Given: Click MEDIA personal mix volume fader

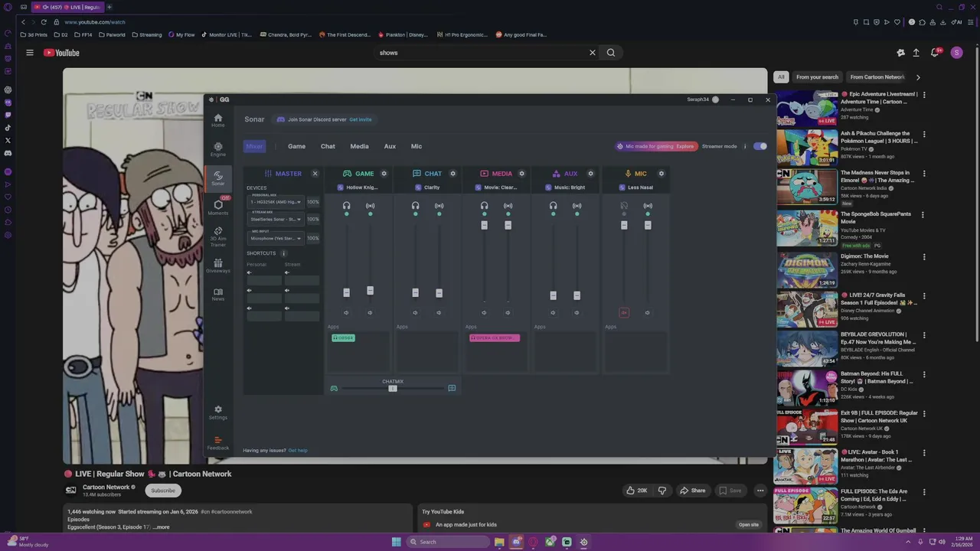Looking at the screenshot, I should 484,225.
